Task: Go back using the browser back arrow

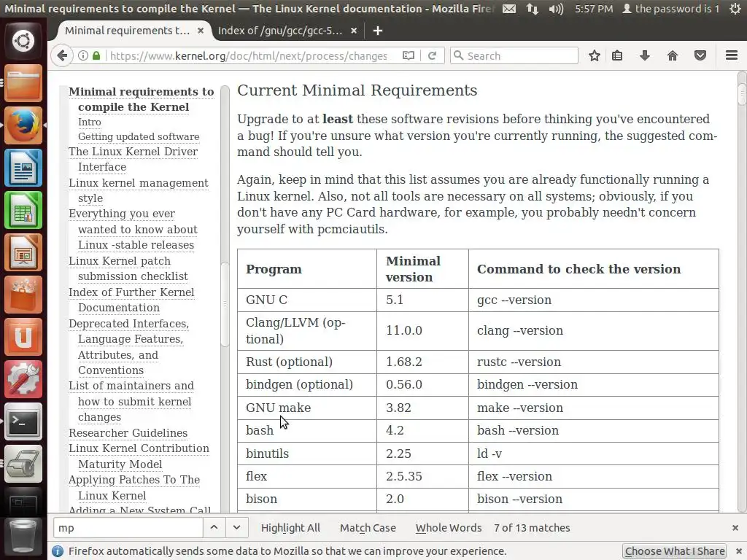Action: click(62, 55)
